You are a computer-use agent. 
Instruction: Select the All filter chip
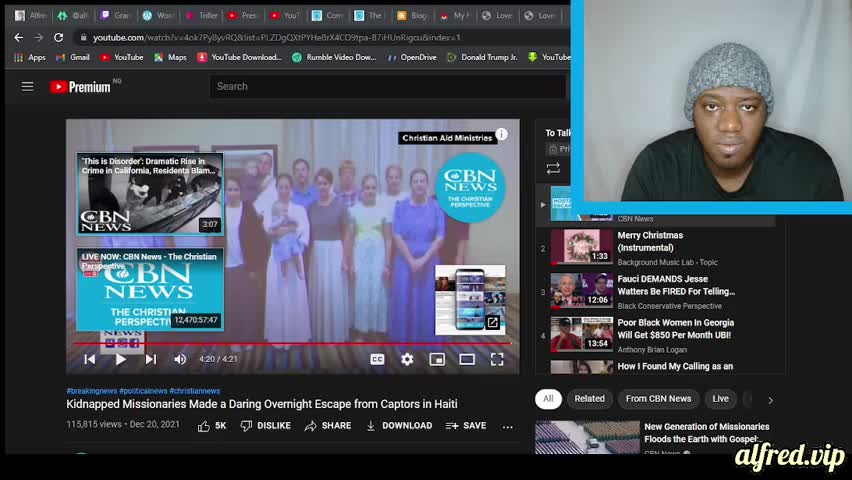[548, 399]
